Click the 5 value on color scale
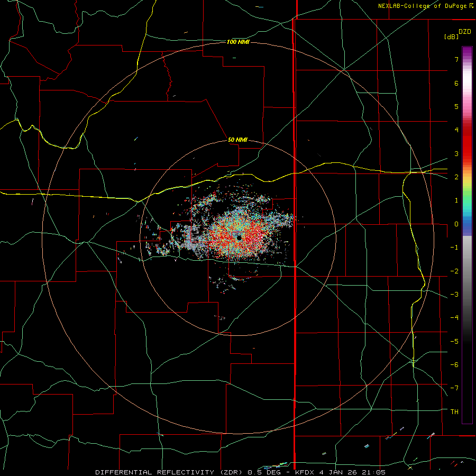Image resolution: width=476 pixels, height=476 pixels. [456, 106]
